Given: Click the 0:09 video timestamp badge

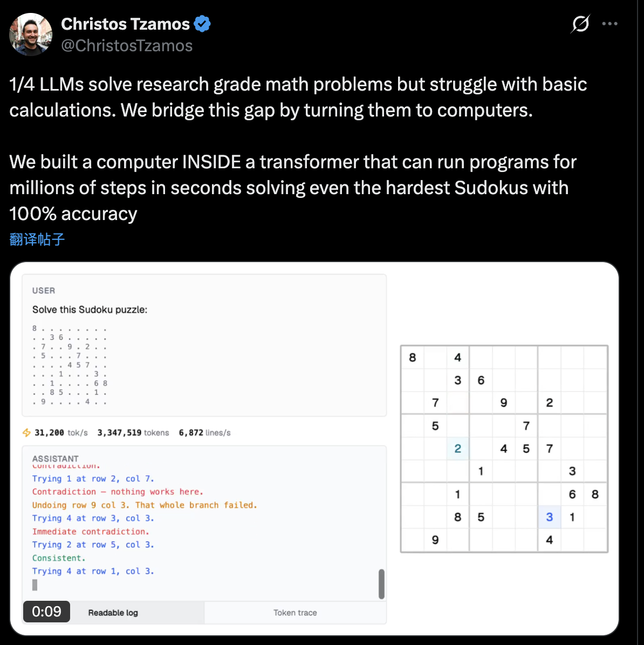Looking at the screenshot, I should point(46,612).
